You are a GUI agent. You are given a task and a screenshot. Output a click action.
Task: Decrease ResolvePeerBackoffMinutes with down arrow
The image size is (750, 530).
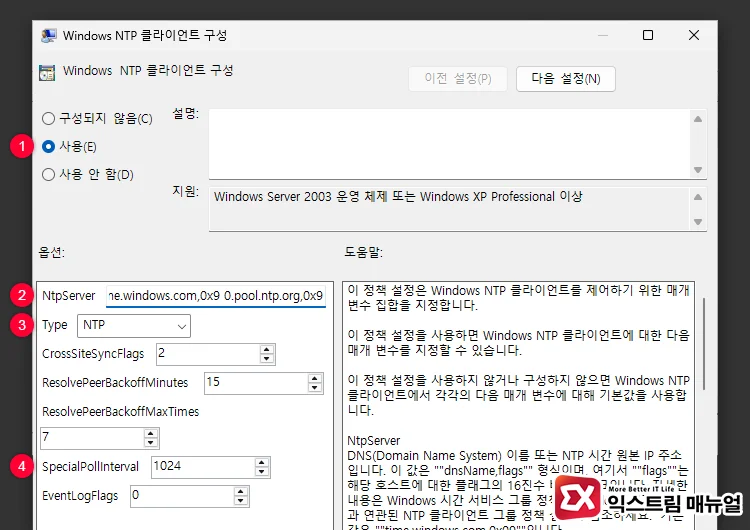click(315, 388)
